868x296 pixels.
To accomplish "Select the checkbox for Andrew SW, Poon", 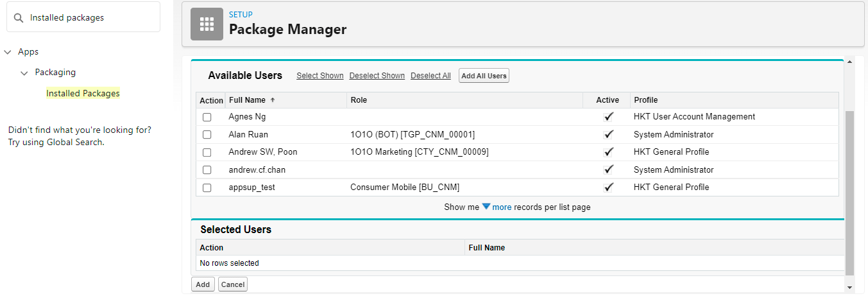I will (x=207, y=153).
